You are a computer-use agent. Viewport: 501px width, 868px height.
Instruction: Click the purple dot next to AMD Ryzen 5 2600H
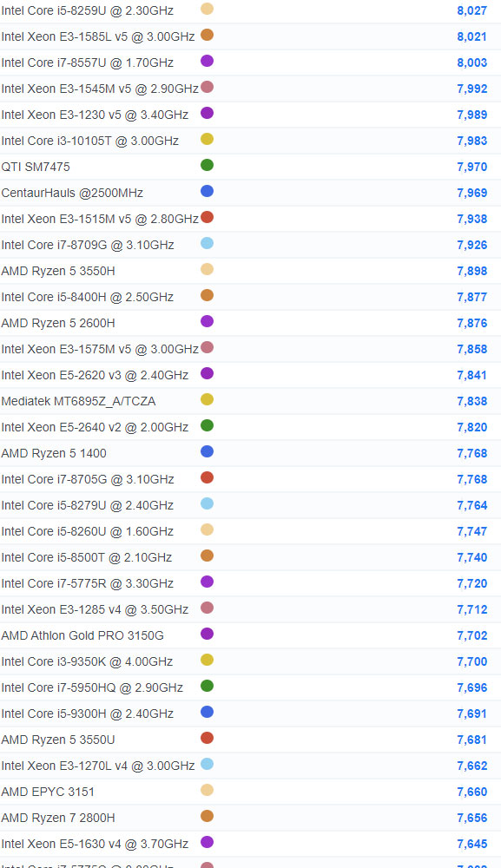tap(207, 321)
